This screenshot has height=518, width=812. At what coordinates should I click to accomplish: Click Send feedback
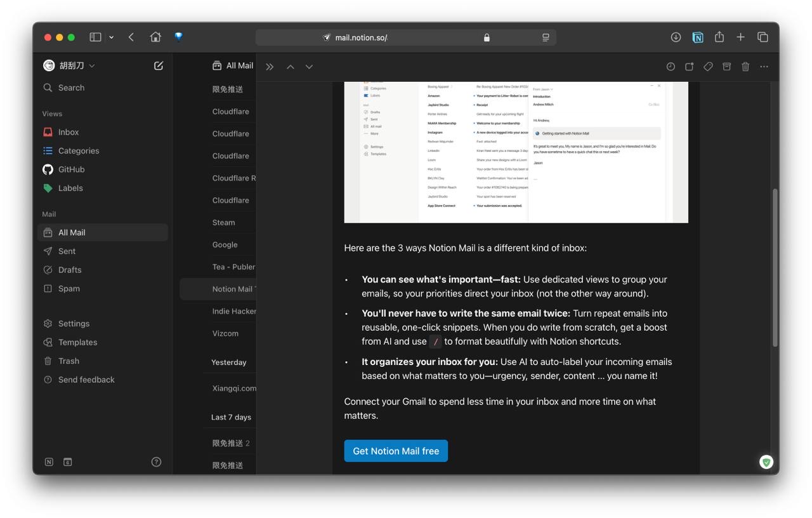coord(103,380)
